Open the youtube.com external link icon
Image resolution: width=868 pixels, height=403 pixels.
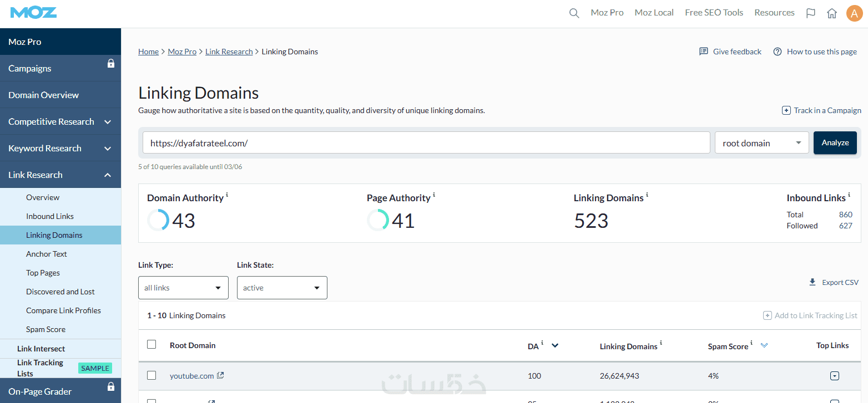[220, 376]
